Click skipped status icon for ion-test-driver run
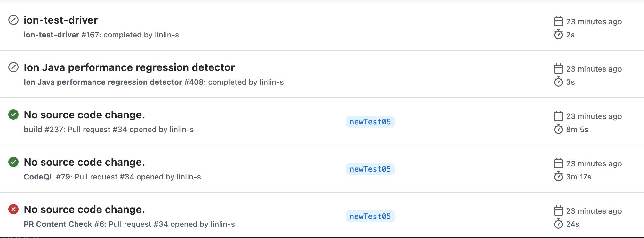 [x=13, y=20]
